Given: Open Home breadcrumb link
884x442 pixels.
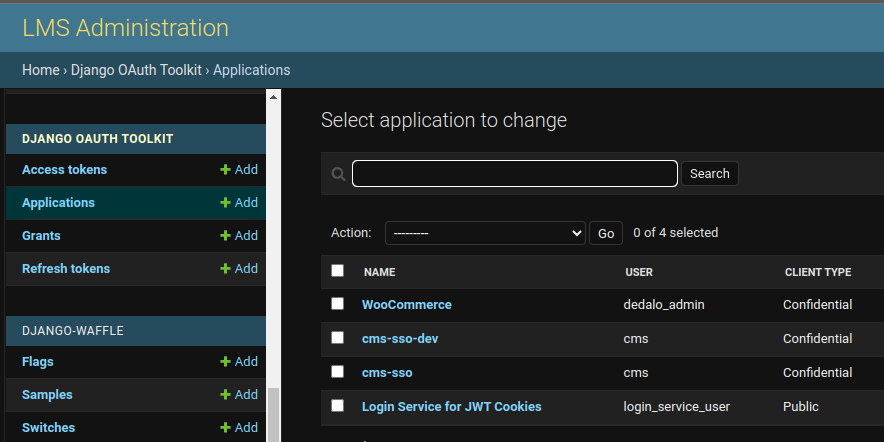Looking at the screenshot, I should [41, 70].
